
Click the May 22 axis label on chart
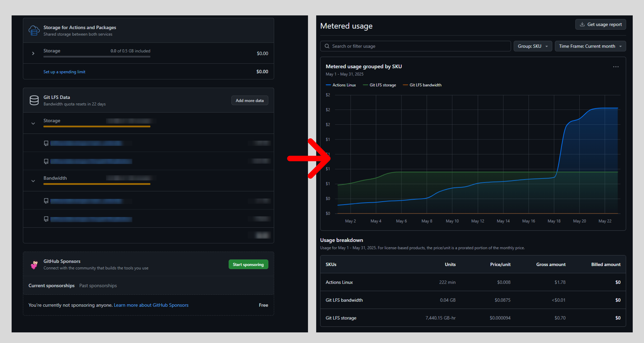tap(605, 221)
